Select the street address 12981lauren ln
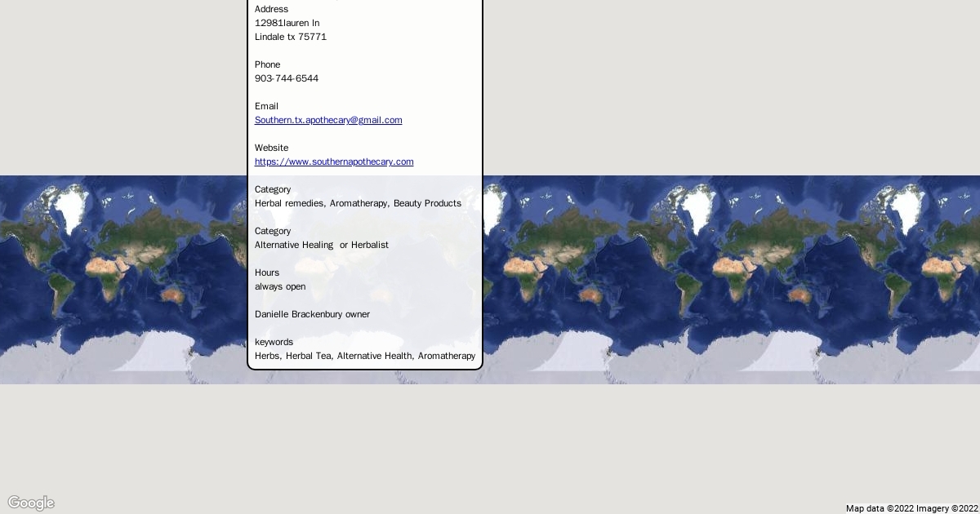This screenshot has width=980, height=514. tap(287, 23)
